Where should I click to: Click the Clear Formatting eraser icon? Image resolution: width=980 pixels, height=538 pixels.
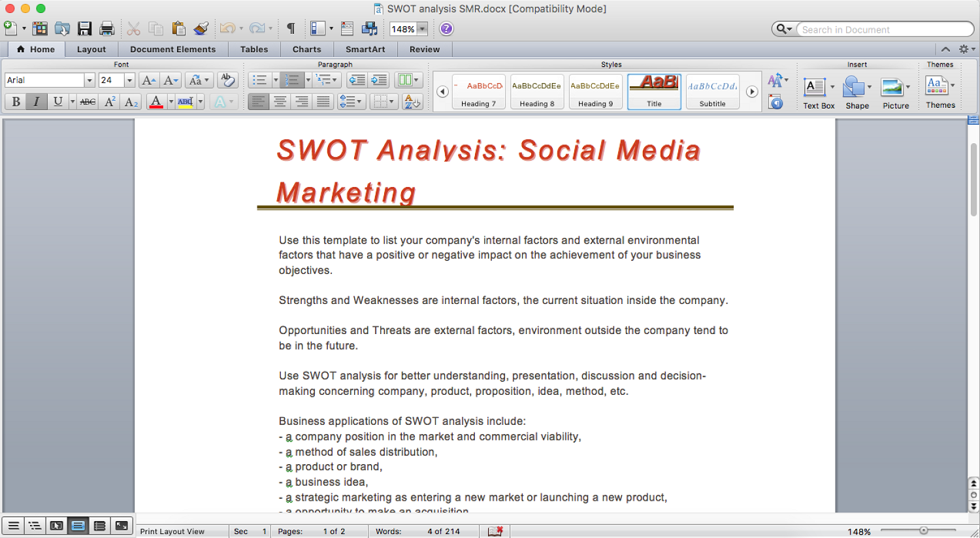pyautogui.click(x=227, y=80)
